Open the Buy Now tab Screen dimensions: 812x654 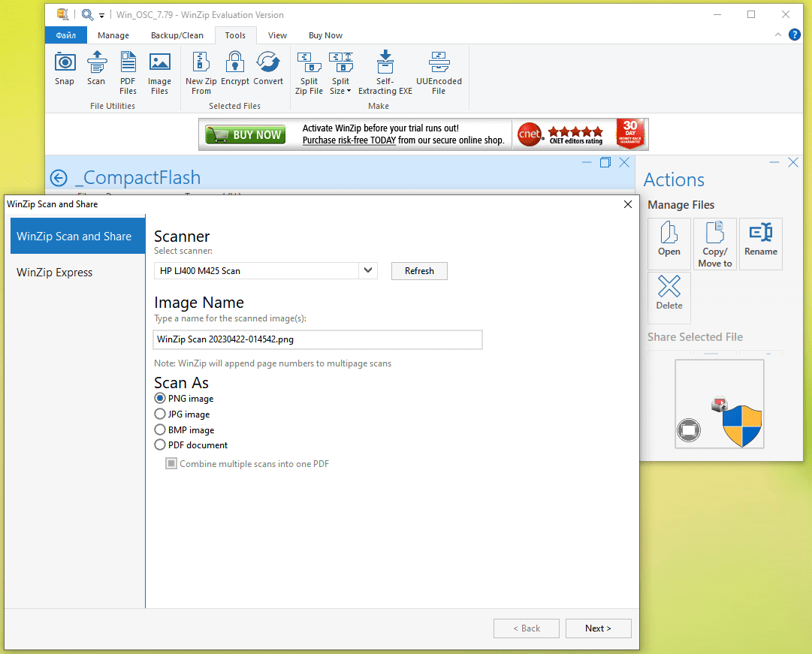pyautogui.click(x=326, y=35)
